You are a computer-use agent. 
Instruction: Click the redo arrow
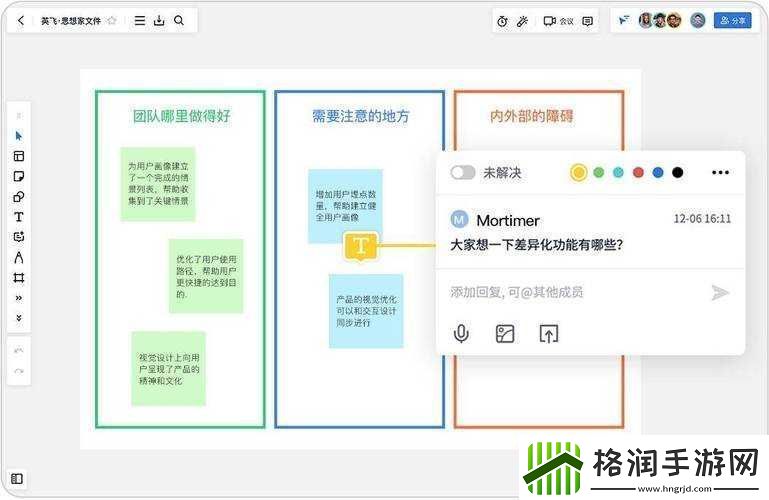tap(19, 371)
